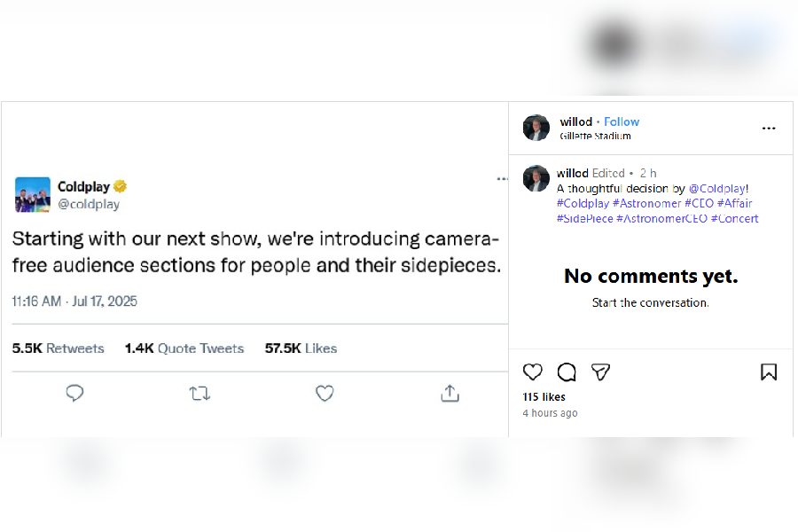Open the 1.4K Quote Tweets
This screenshot has height=532, width=798.
pyautogui.click(x=184, y=348)
